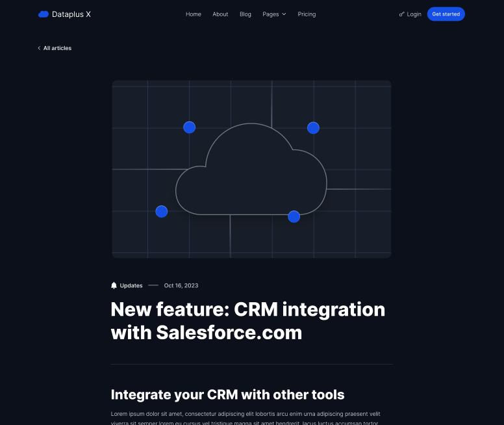The height and width of the screenshot is (425, 504).
Task: Click the back chevron before All articles
Action: (x=39, y=48)
